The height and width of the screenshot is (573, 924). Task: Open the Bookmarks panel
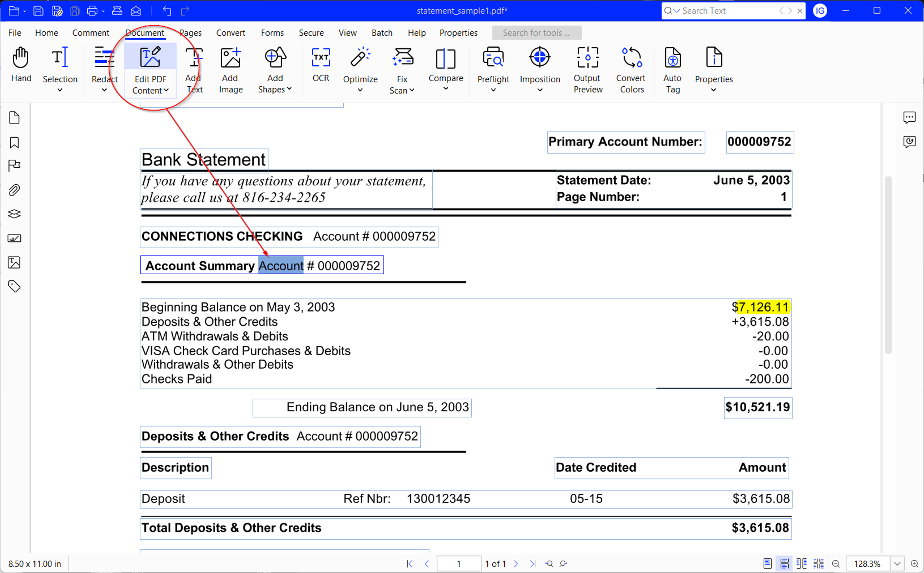pyautogui.click(x=14, y=143)
